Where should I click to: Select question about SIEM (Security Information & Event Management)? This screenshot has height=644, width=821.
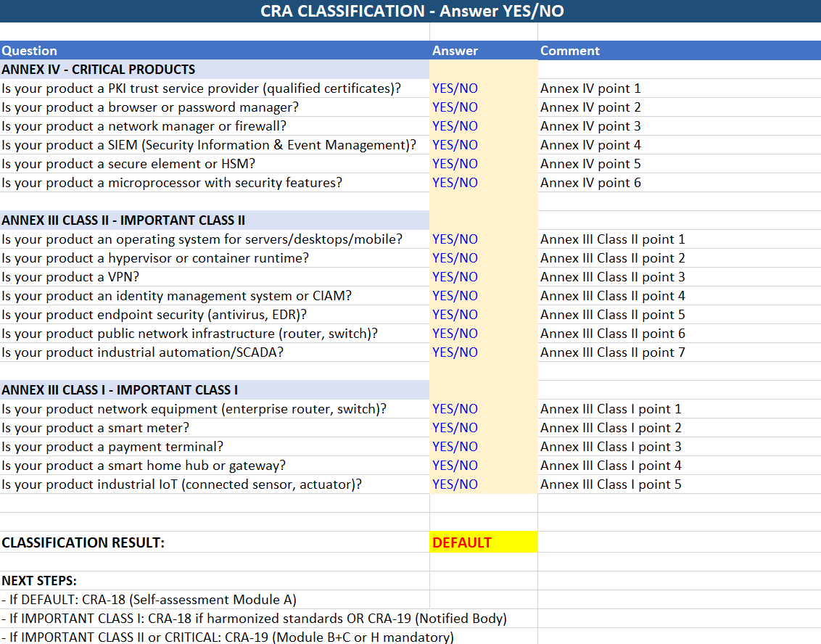(209, 145)
